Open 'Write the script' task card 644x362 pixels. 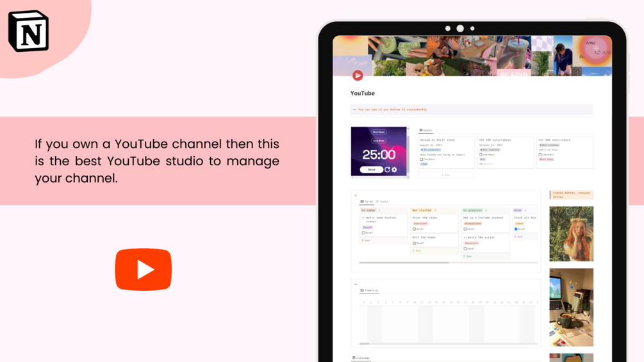tap(486, 243)
